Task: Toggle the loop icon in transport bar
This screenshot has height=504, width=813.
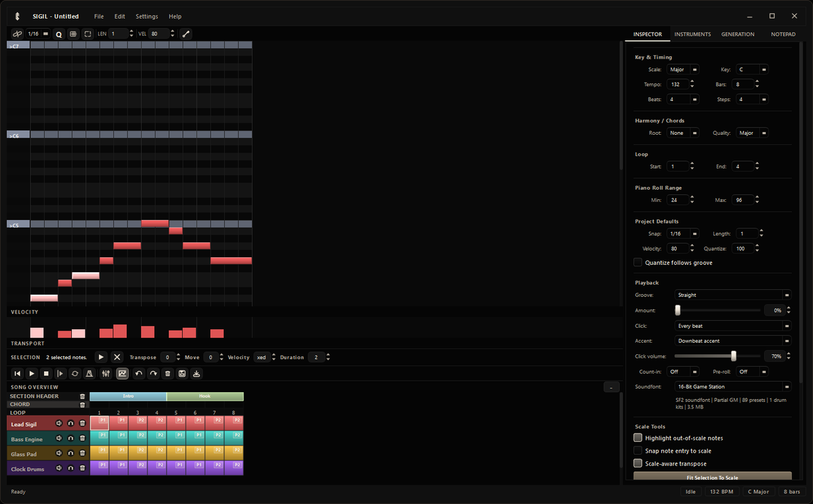Action: [75, 373]
